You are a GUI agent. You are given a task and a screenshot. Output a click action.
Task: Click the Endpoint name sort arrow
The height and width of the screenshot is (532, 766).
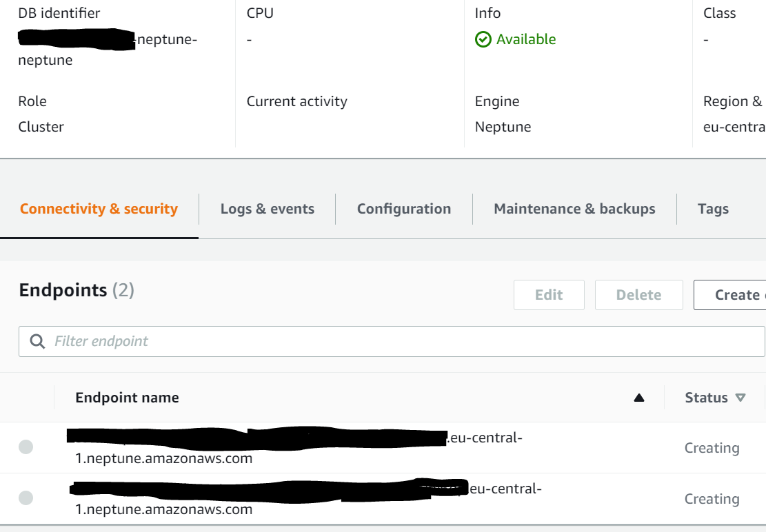[639, 398]
